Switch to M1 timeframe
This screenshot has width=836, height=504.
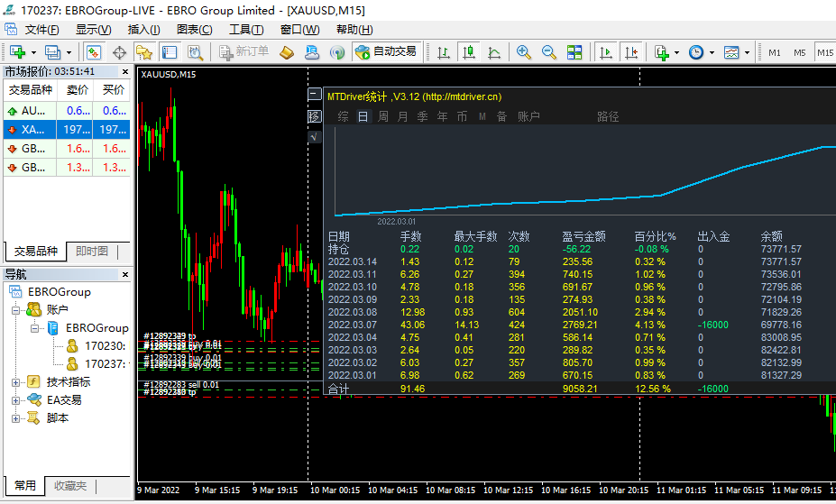(775, 52)
